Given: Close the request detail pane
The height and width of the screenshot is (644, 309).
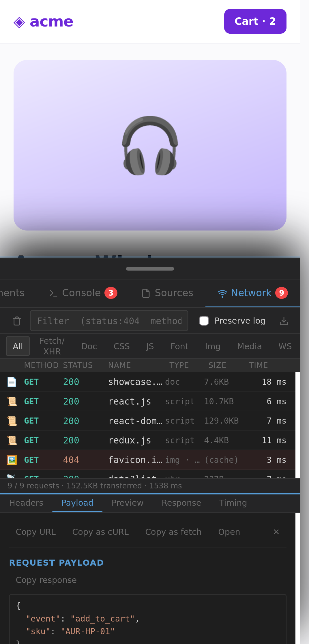Looking at the screenshot, I should 276,532.
